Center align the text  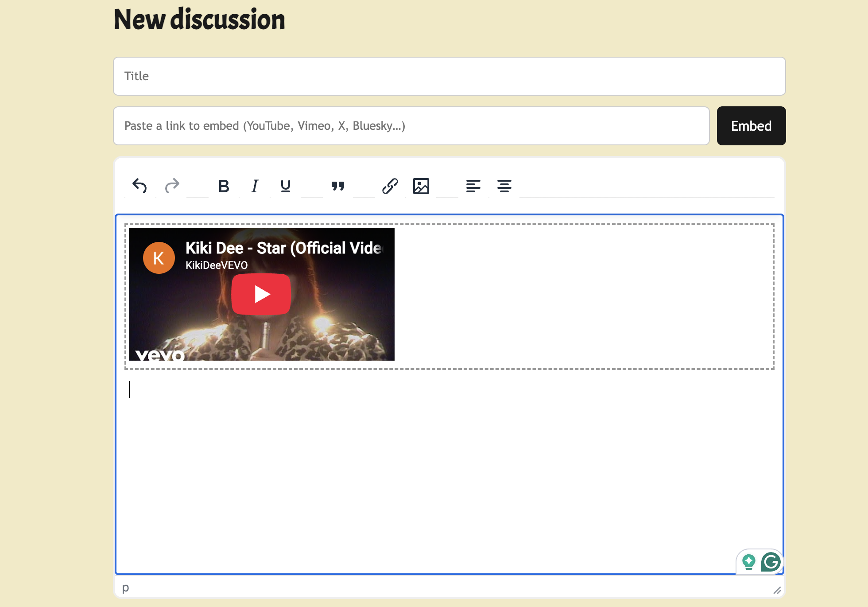[x=504, y=186]
